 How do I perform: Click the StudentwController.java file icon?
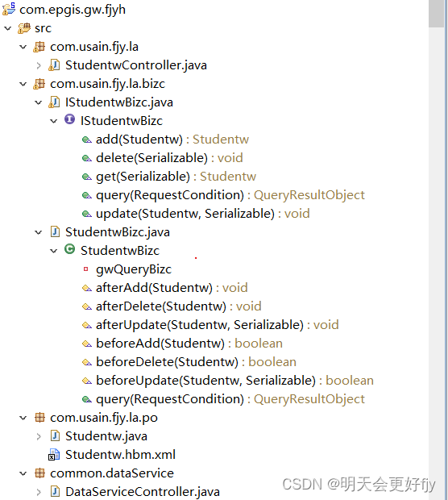tap(54, 65)
